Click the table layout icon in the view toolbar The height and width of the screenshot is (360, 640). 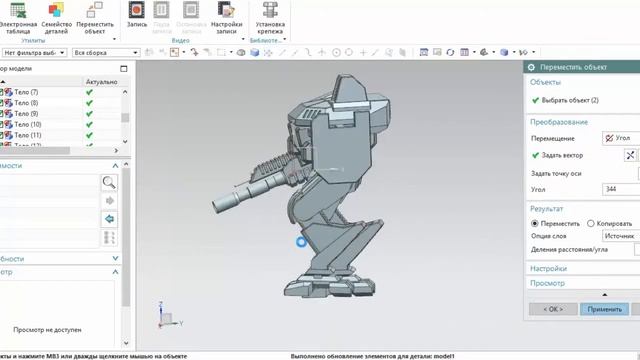(464, 52)
